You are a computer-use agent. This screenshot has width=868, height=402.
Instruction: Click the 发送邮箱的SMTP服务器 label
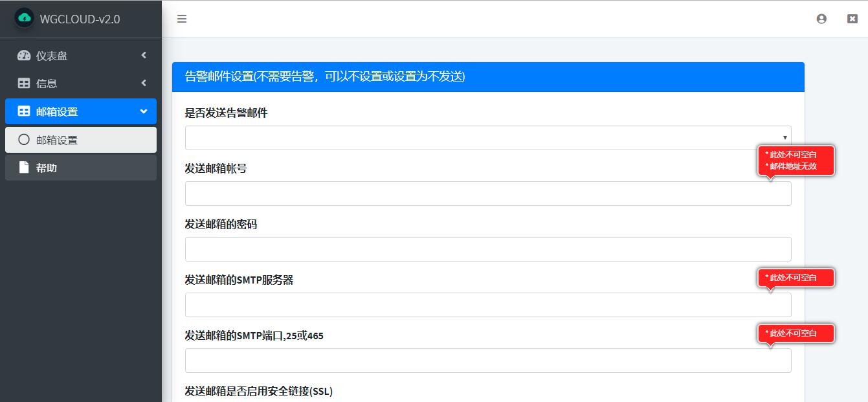tap(239, 280)
